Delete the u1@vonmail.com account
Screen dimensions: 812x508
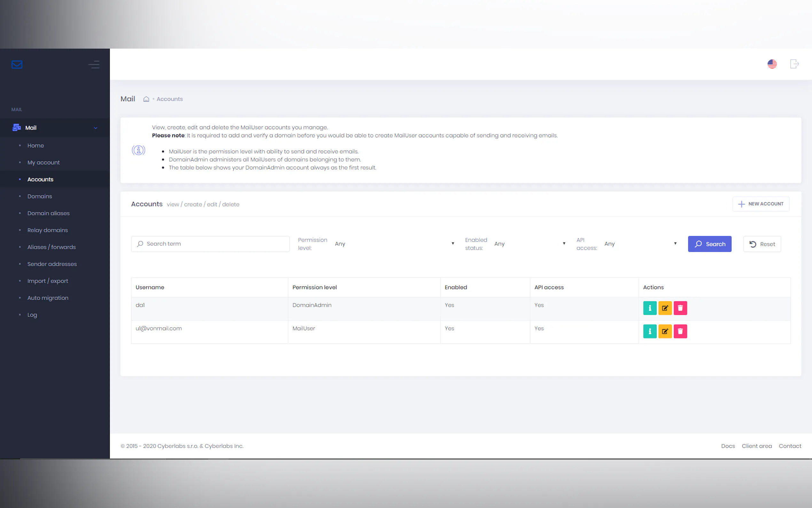pyautogui.click(x=680, y=331)
